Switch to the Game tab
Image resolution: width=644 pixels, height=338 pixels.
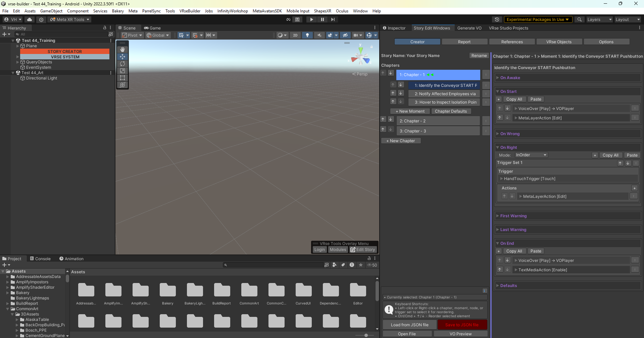coord(152,28)
